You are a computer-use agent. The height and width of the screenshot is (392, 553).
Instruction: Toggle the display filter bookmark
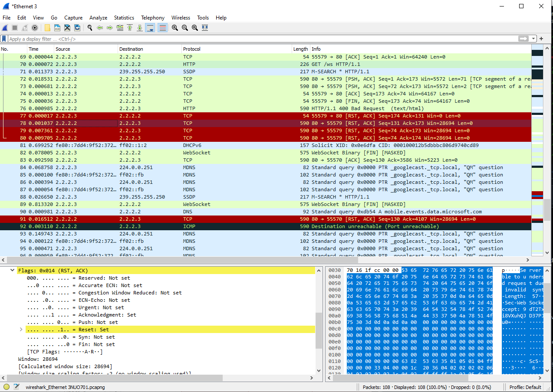3,38
